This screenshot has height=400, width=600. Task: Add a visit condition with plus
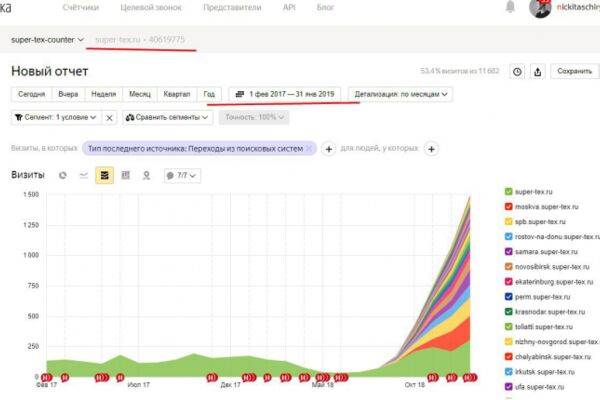(329, 149)
